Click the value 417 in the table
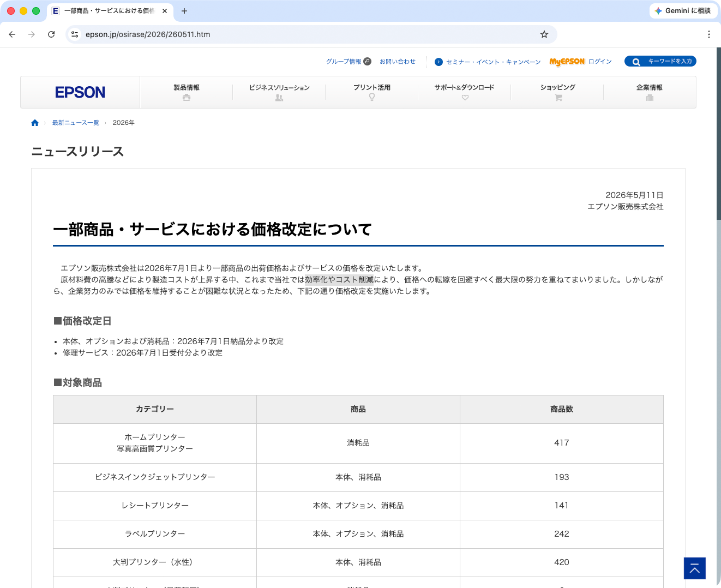The width and height of the screenshot is (721, 588). 562,443
